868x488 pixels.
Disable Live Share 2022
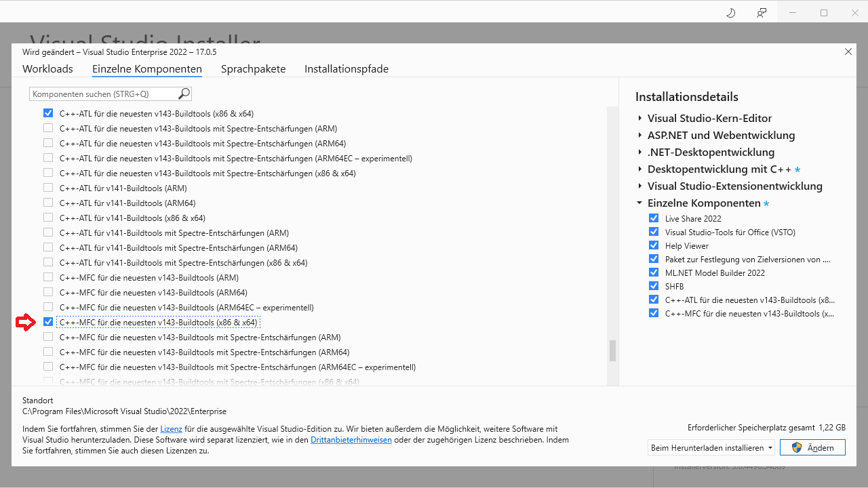pyautogui.click(x=654, y=218)
